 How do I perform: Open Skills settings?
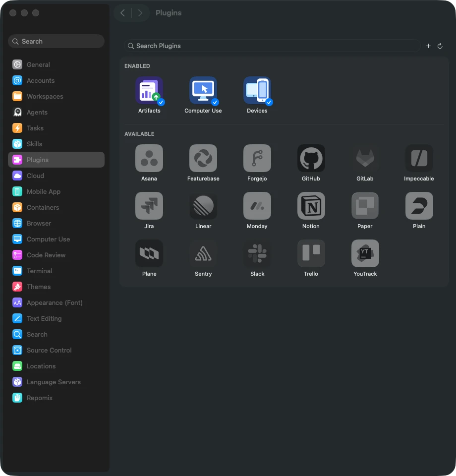[56, 144]
